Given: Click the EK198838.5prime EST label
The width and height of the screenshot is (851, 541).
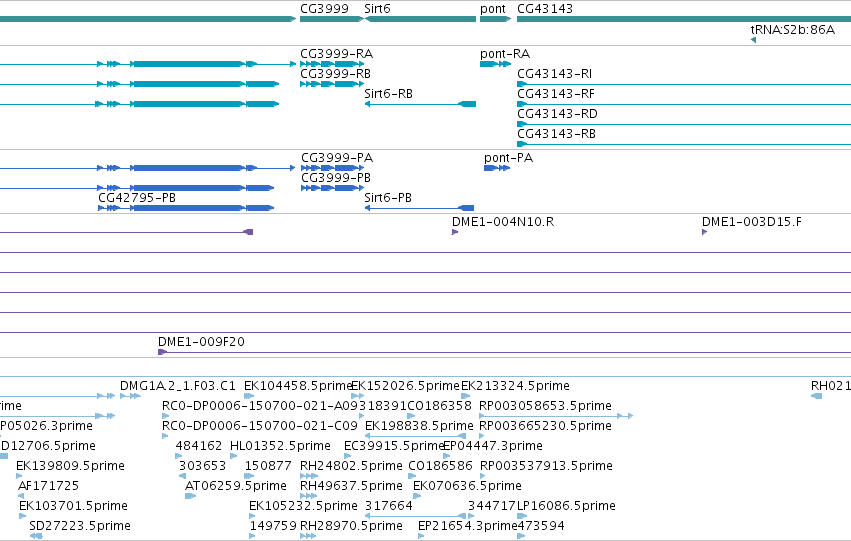Looking at the screenshot, I should point(420,426).
